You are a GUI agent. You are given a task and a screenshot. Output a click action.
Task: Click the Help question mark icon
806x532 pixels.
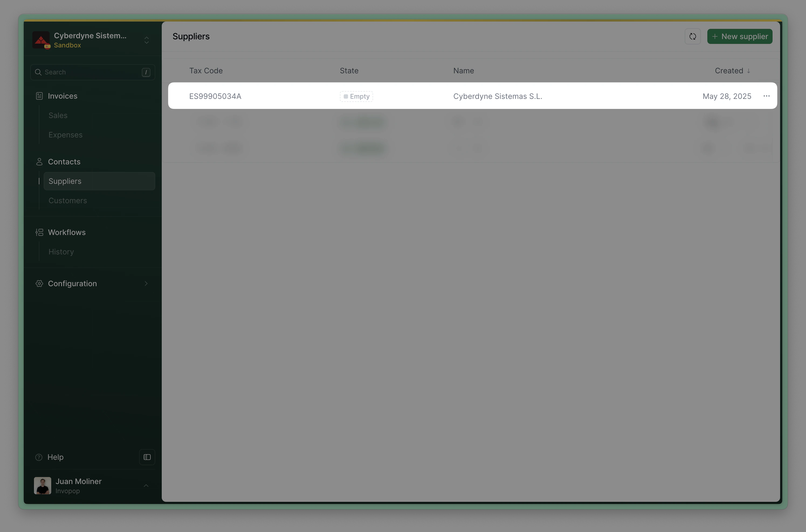39,457
